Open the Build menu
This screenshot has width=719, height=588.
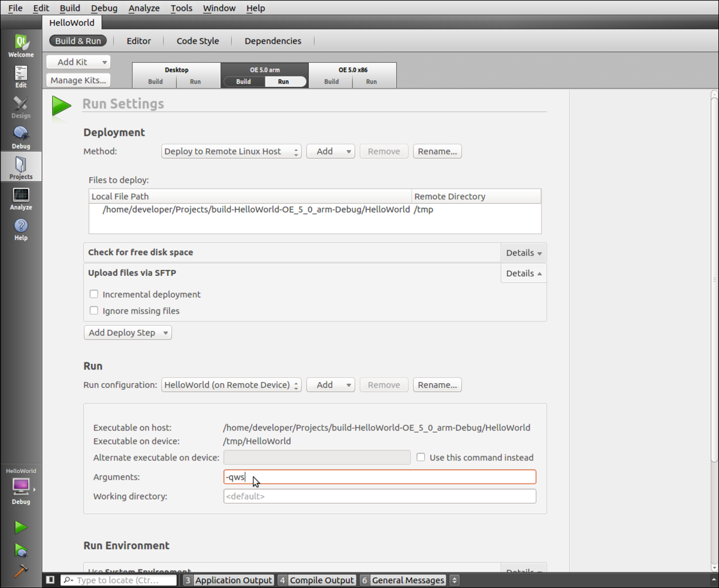pos(70,8)
